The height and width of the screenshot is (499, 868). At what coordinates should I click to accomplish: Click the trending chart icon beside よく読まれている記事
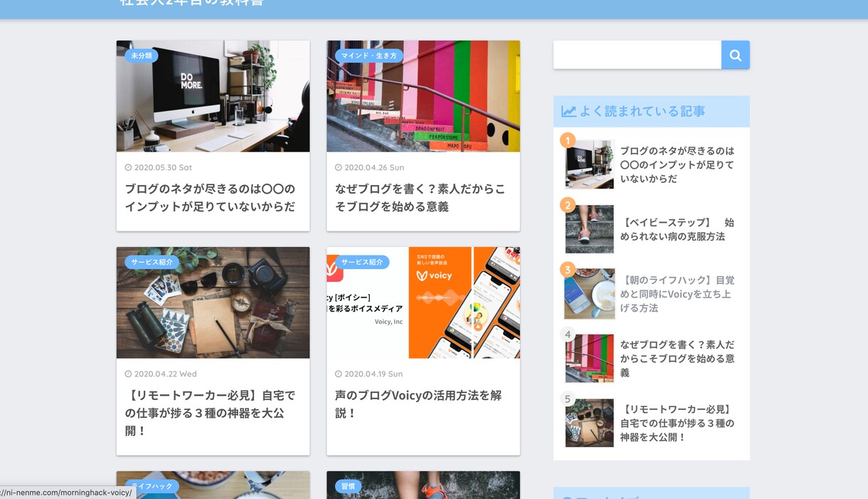point(568,111)
